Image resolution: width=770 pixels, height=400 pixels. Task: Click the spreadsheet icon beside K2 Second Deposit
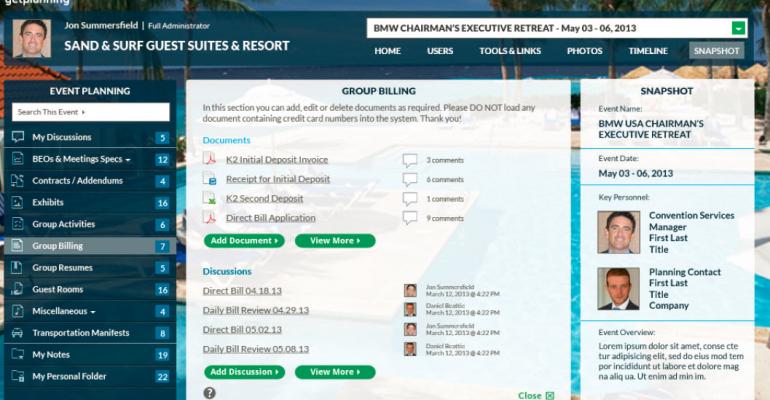(210, 198)
